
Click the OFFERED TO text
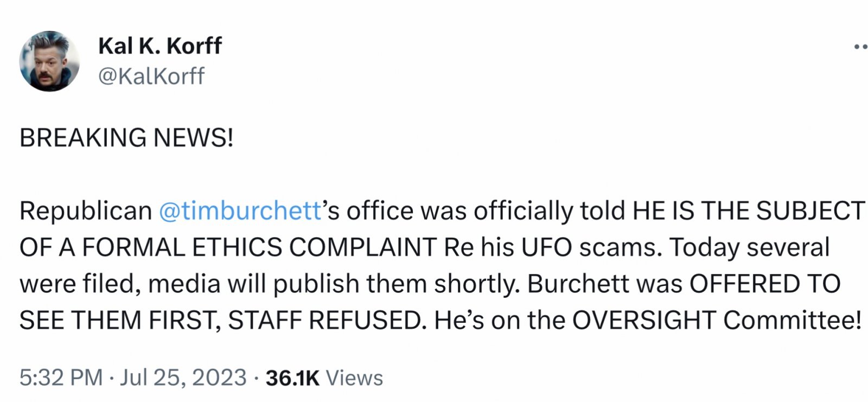764,284
